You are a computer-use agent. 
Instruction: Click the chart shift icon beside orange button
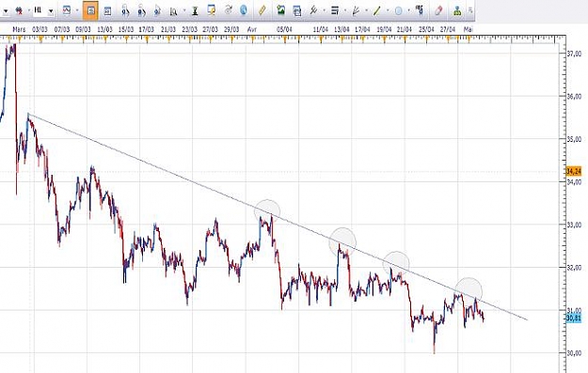point(107,11)
